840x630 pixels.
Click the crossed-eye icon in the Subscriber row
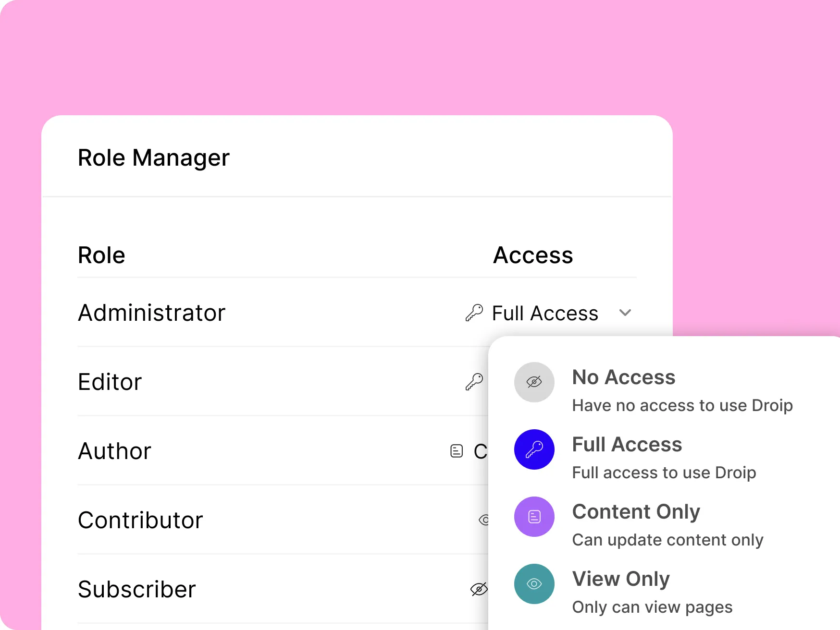479,589
